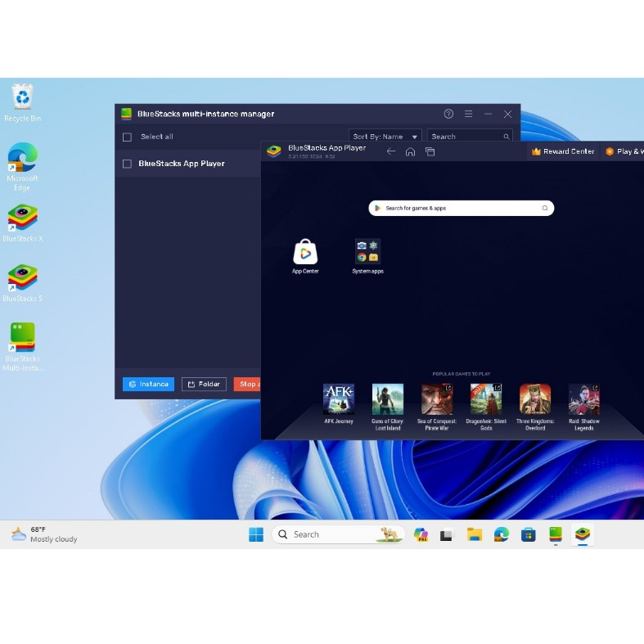This screenshot has width=644, height=644.
Task: Click the Folder button
Action: tap(204, 384)
